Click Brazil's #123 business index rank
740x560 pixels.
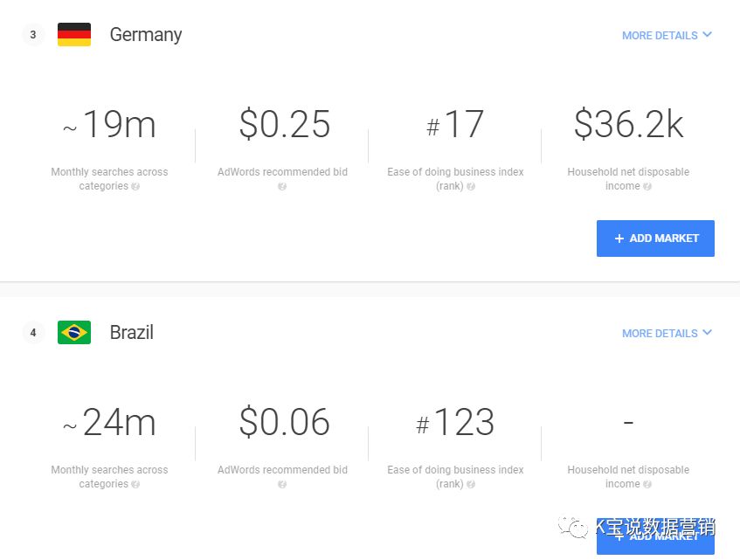[x=455, y=424]
